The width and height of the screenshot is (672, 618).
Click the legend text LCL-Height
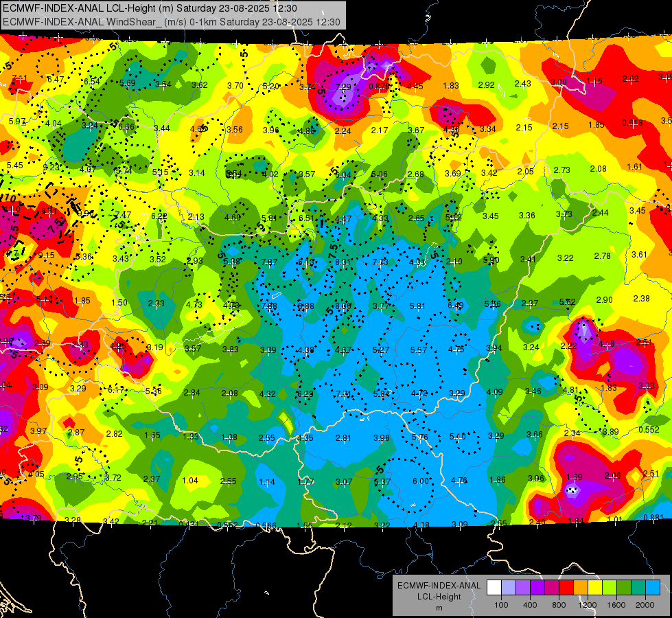pyautogui.click(x=439, y=597)
